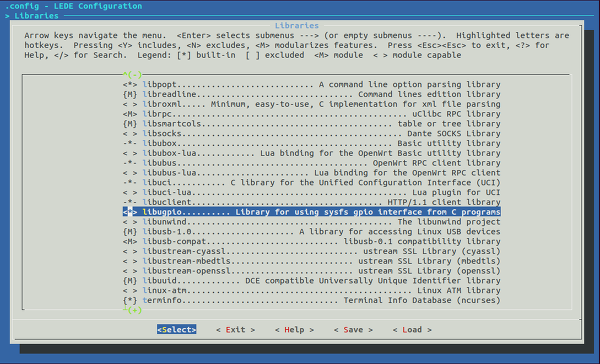Toggle the highlighted libugpio marker
This screenshot has width=600, height=364.
(x=130, y=212)
